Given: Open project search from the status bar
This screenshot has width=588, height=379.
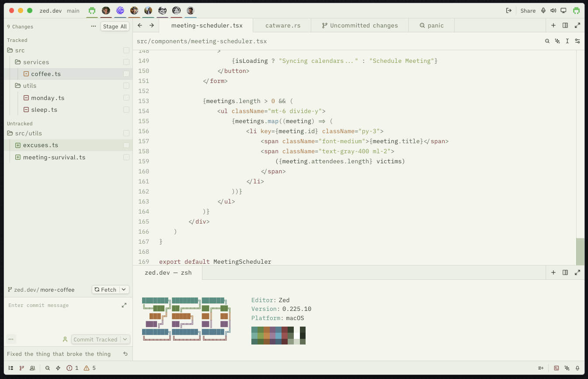Looking at the screenshot, I should 48,368.
